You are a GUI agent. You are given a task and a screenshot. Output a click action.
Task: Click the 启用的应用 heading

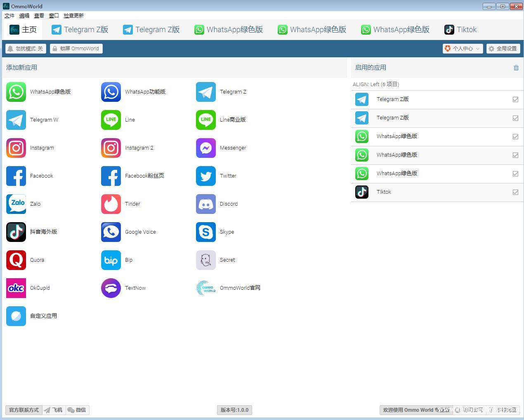pos(371,68)
